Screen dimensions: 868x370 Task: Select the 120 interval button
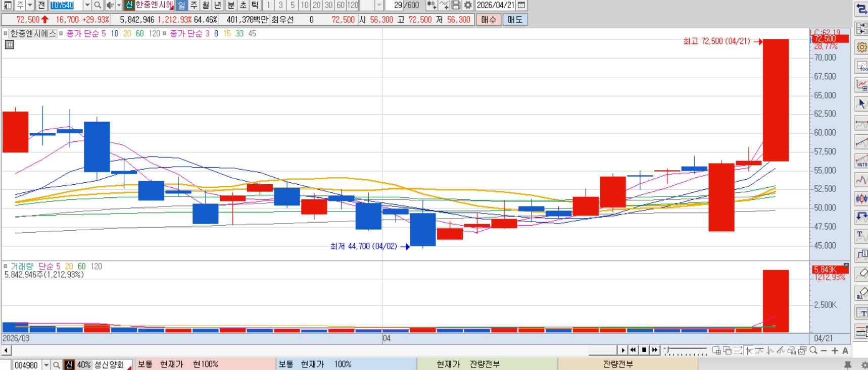pyautogui.click(x=353, y=5)
